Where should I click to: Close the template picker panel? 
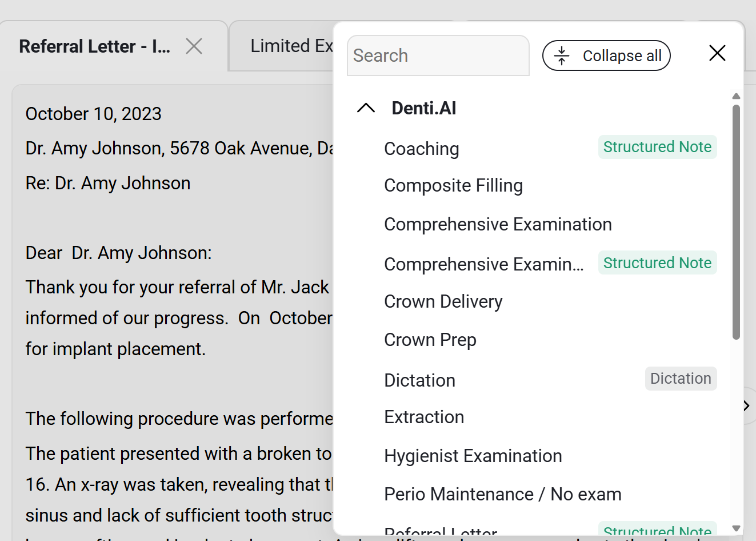pos(717,53)
